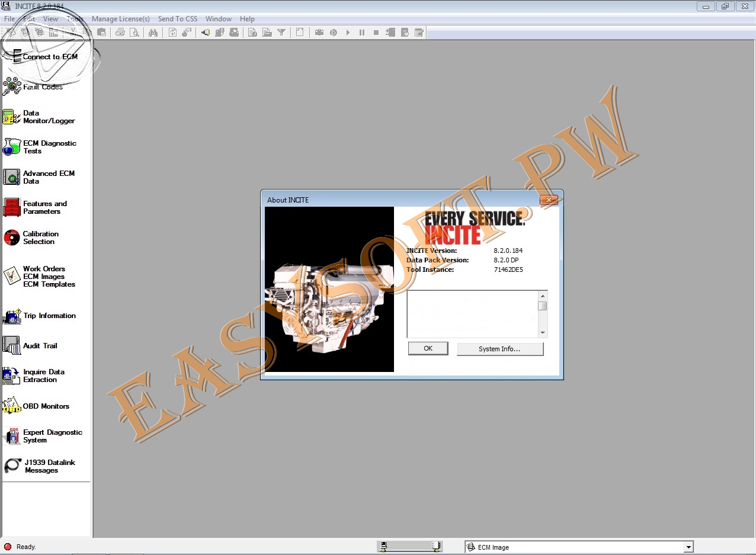The width and height of the screenshot is (756, 555).
Task: Click the System Info... button
Action: (x=499, y=349)
